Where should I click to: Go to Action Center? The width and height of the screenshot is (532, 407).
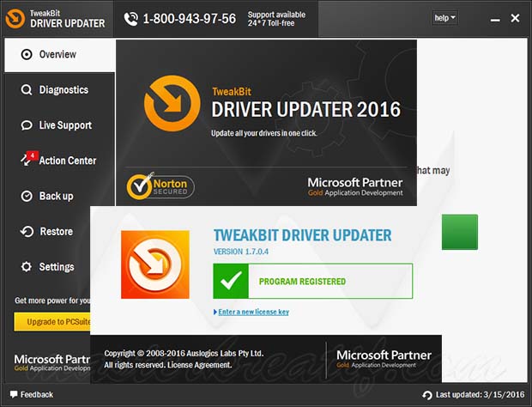click(x=60, y=161)
